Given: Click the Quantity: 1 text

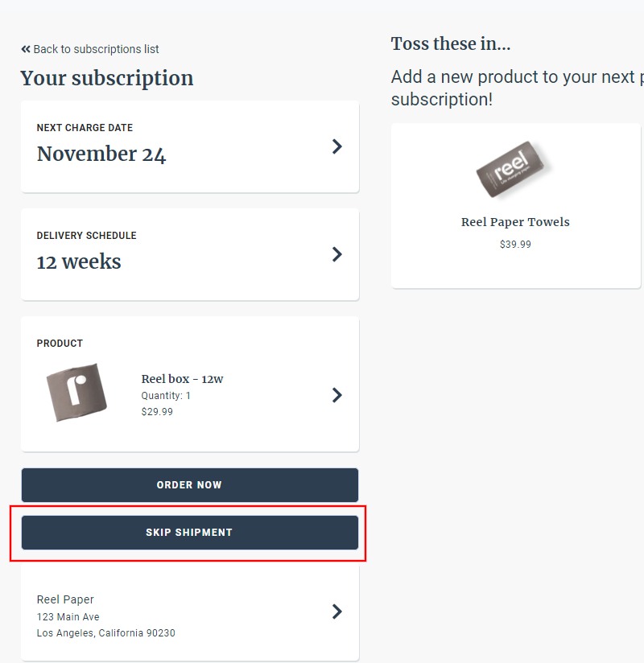Looking at the screenshot, I should point(166,396).
